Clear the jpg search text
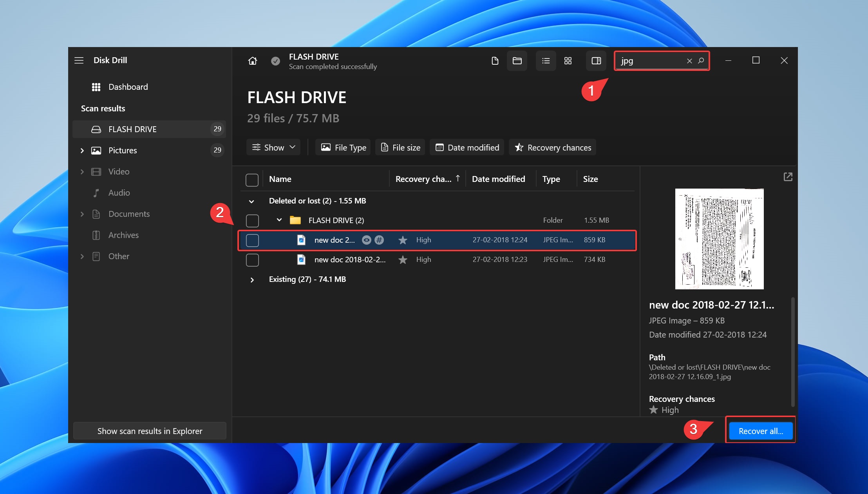This screenshot has height=494, width=868. tap(689, 61)
